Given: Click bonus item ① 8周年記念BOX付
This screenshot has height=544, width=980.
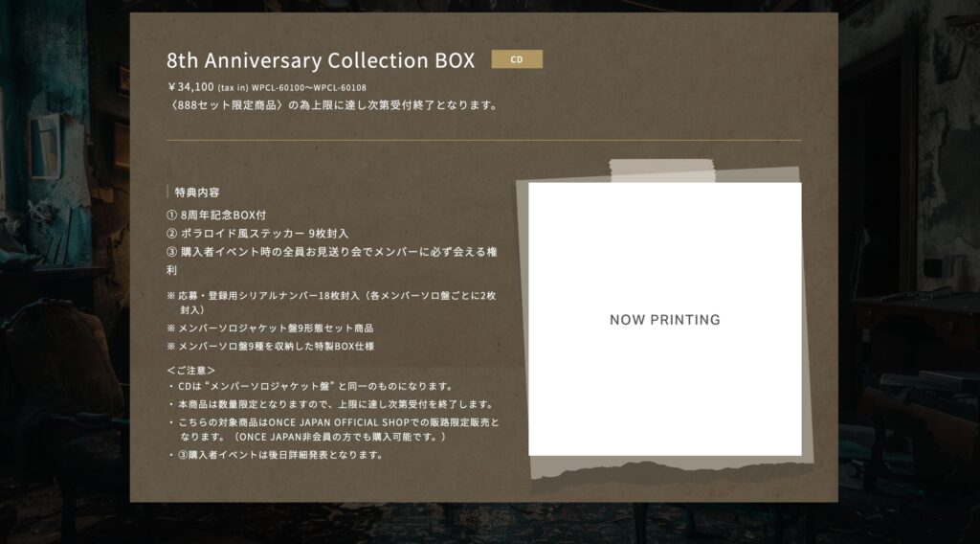Looking at the screenshot, I should coord(216,215).
